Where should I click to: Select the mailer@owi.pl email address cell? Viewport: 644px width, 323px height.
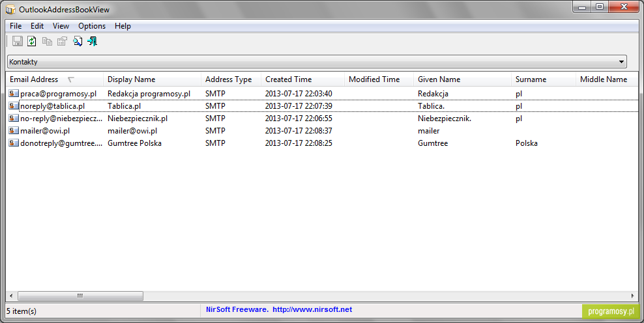click(x=45, y=130)
